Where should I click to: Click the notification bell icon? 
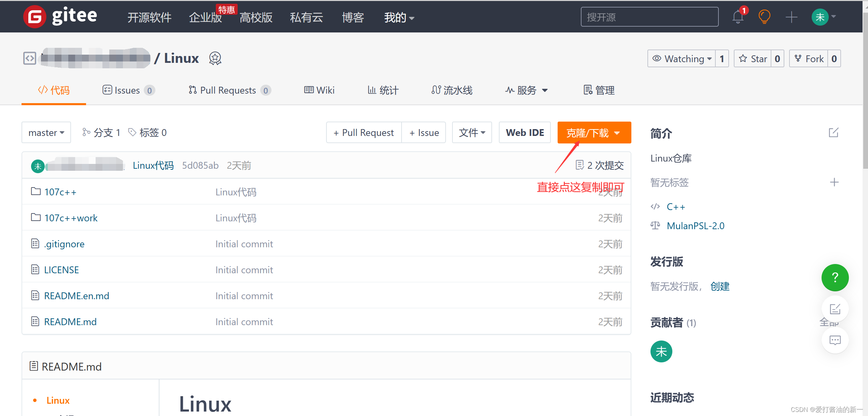[x=738, y=17]
